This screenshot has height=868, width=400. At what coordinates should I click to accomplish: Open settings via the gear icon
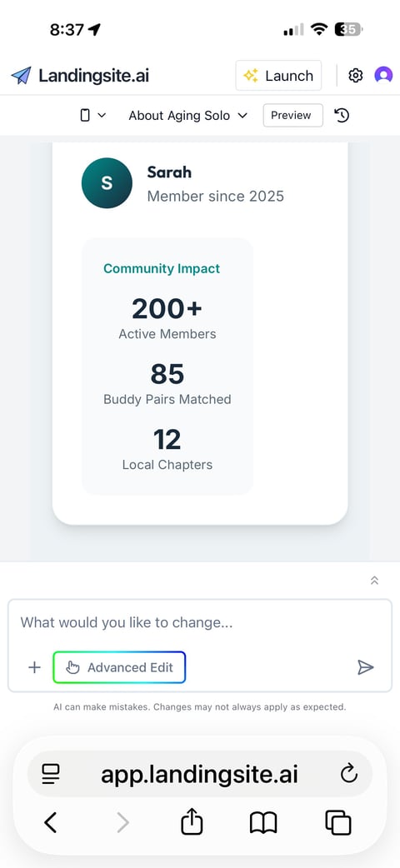355,75
